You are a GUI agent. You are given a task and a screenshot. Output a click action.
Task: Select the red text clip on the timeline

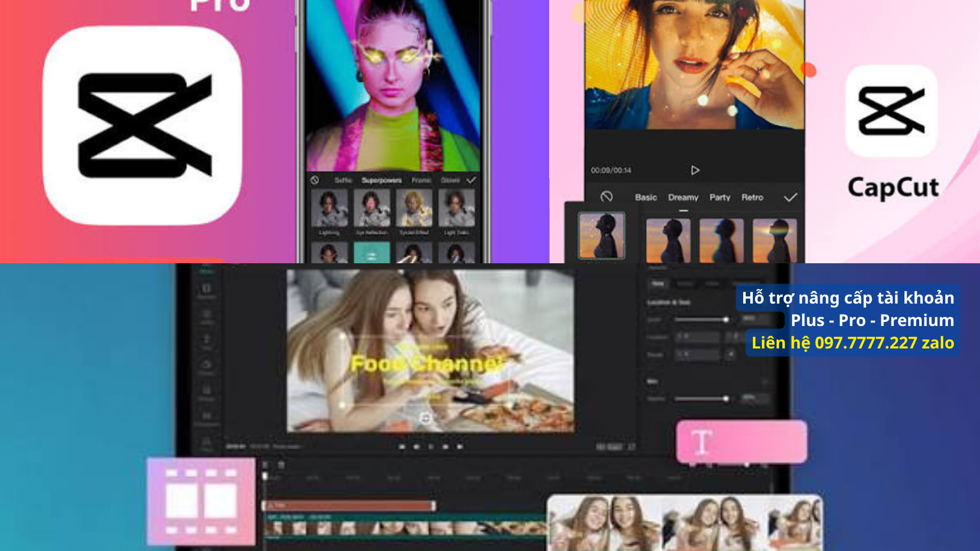[349, 506]
